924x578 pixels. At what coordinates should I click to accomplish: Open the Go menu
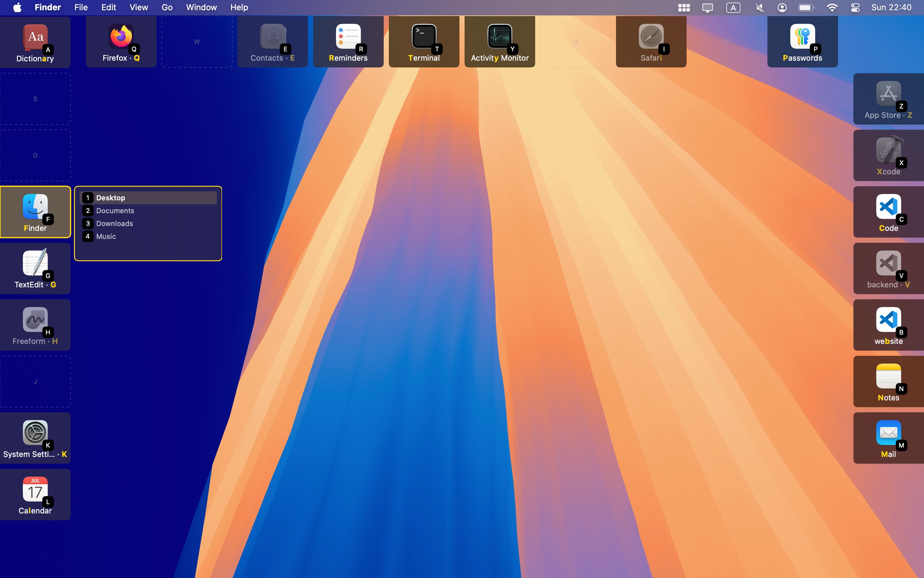point(167,7)
